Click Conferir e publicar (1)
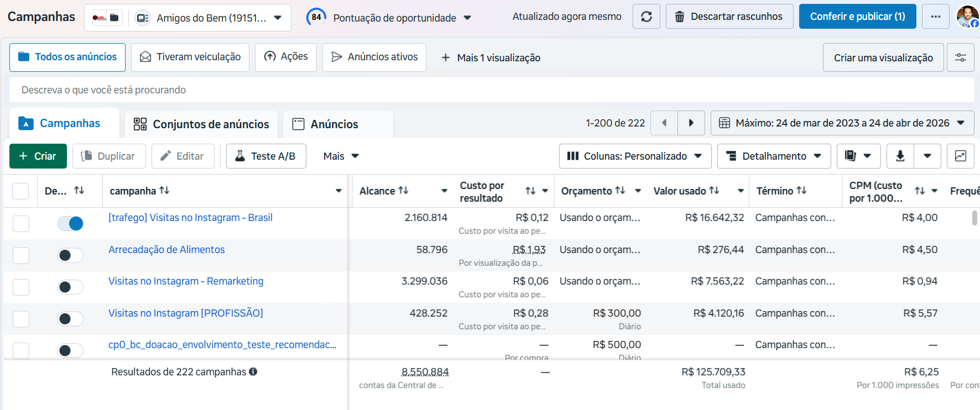Viewport: 980px width, 410px height. (x=857, y=17)
